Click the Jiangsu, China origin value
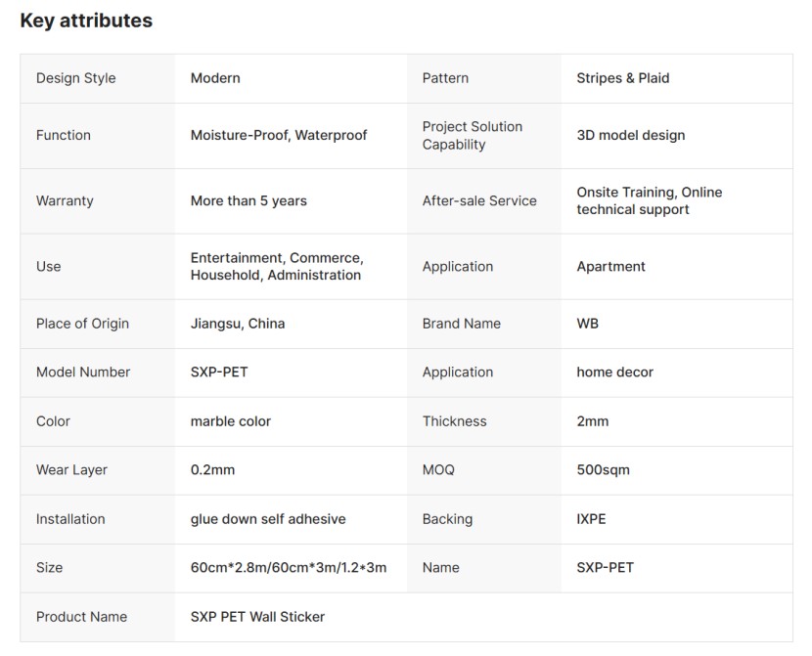The image size is (812, 656). 238,324
